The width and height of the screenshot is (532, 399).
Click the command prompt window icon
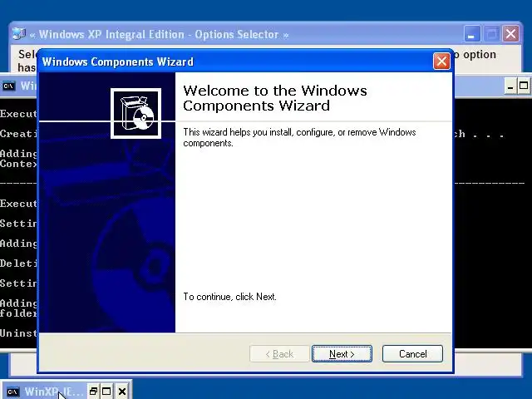[9, 86]
